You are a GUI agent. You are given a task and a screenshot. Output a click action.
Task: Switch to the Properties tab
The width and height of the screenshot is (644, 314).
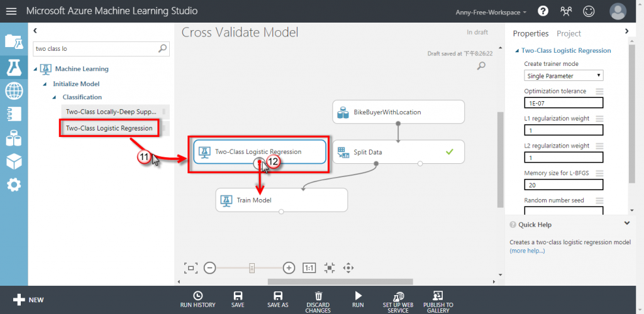[531, 34]
